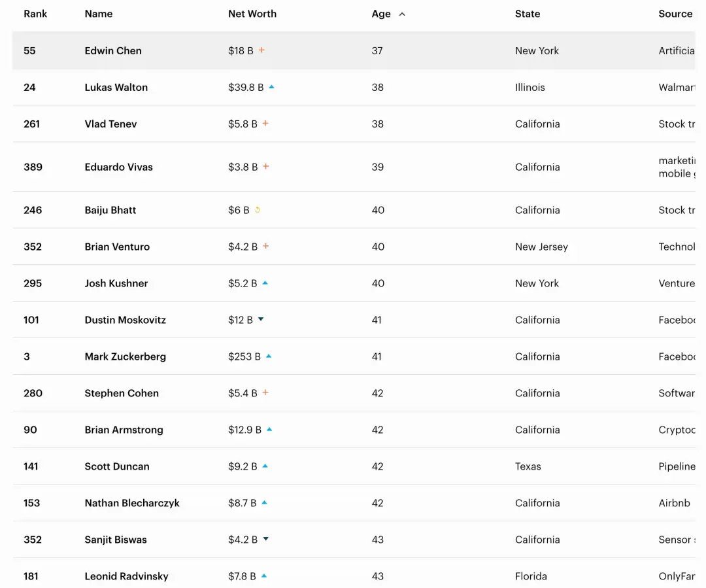Screen dimensions: 706x588
Task: Click the Age column sort arrow
Action: (x=402, y=14)
